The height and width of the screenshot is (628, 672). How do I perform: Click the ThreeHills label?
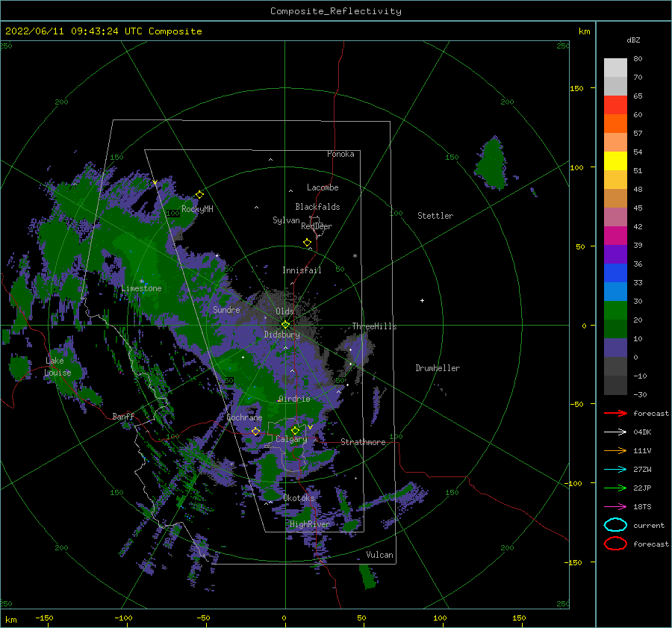[375, 326]
